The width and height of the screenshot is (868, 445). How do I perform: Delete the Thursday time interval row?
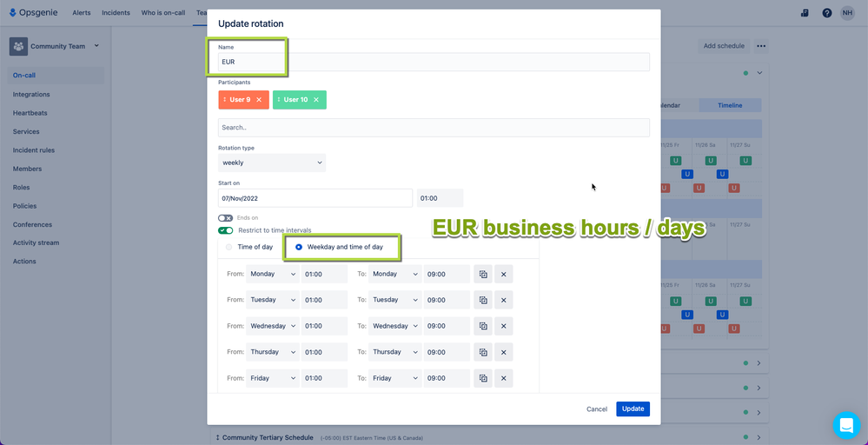(504, 352)
